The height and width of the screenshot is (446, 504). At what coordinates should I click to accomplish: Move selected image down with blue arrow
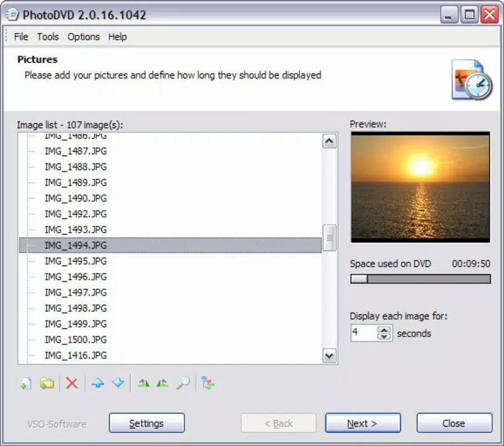pyautogui.click(x=118, y=383)
